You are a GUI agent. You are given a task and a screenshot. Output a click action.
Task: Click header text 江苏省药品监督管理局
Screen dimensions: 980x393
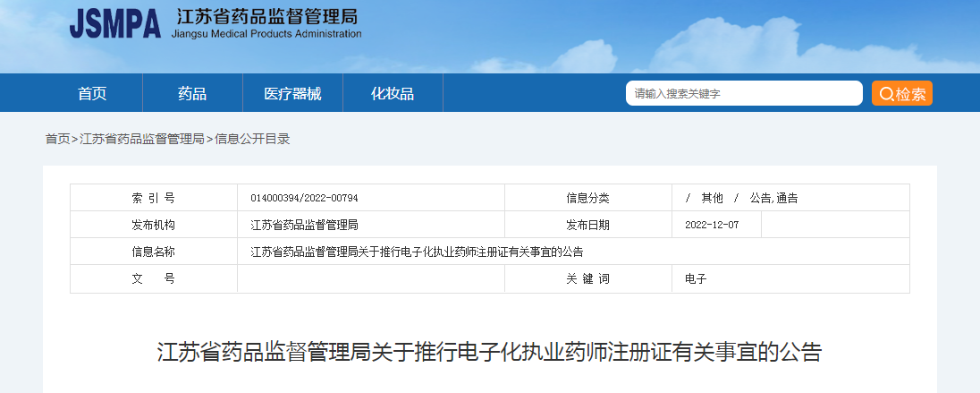(x=267, y=16)
